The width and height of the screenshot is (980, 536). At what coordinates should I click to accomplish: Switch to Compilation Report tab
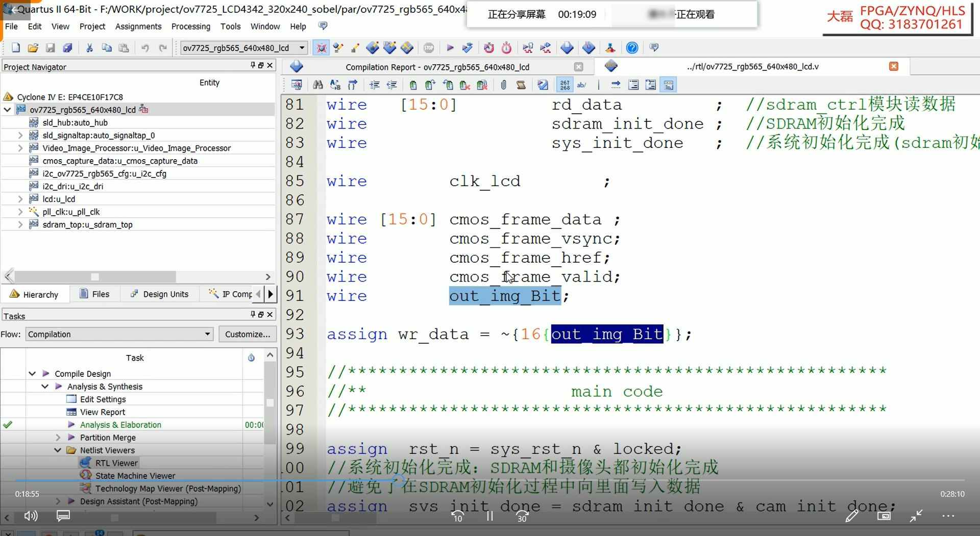click(437, 67)
